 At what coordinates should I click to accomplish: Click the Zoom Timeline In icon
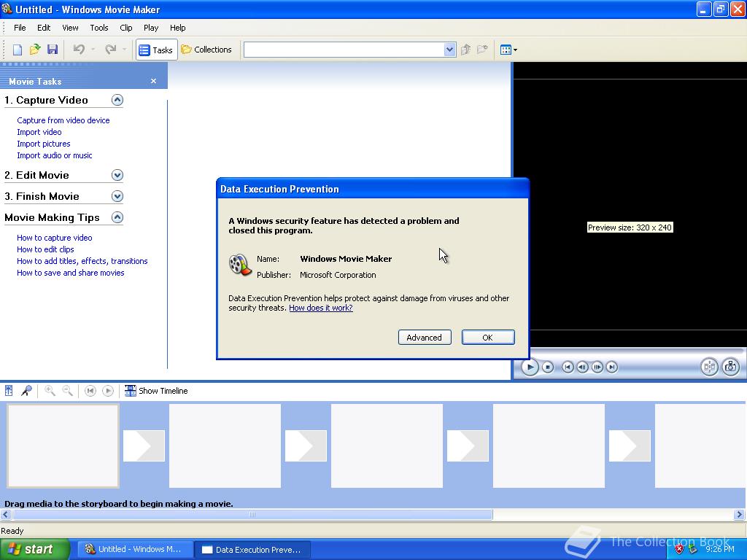[50, 391]
